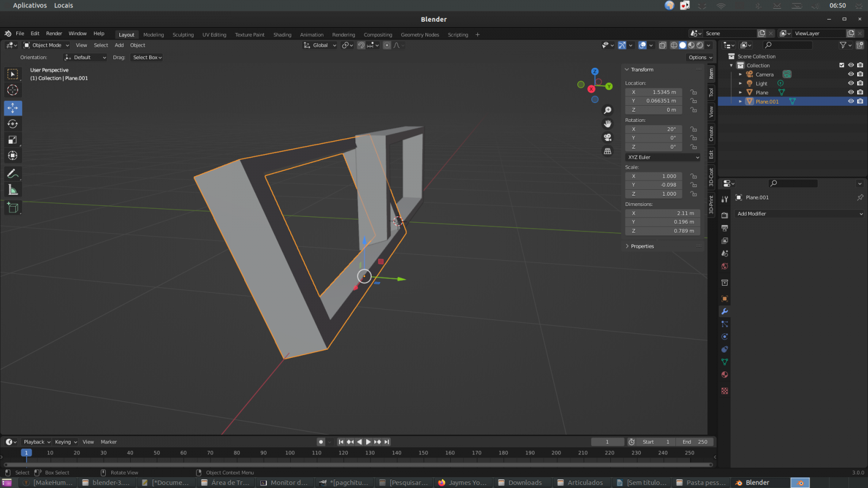Image resolution: width=868 pixels, height=488 pixels.
Task: Activate the Annotate pencil tool
Action: [13, 174]
